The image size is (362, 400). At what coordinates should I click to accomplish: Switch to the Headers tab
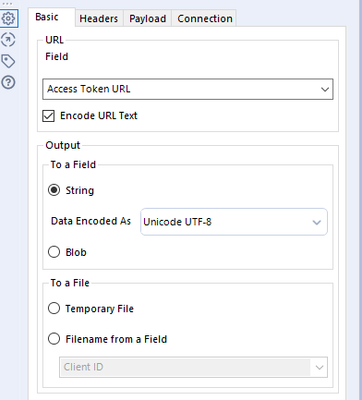point(99,19)
